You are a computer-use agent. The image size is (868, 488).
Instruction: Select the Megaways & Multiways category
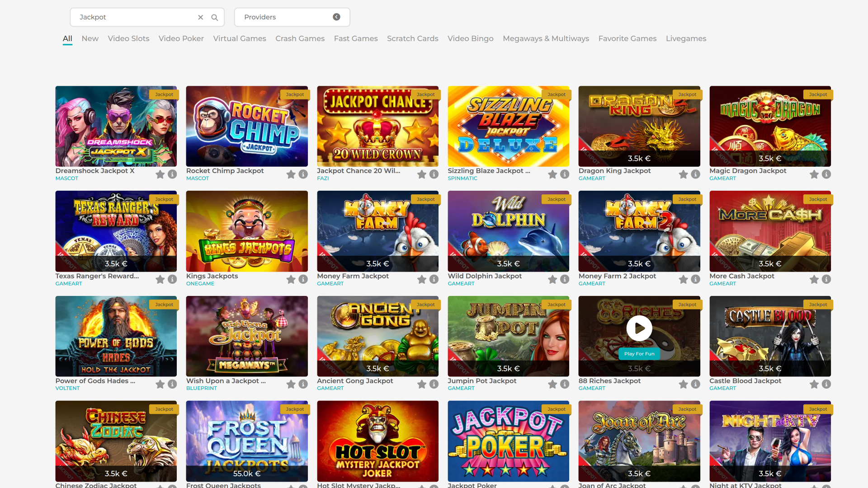tap(546, 38)
